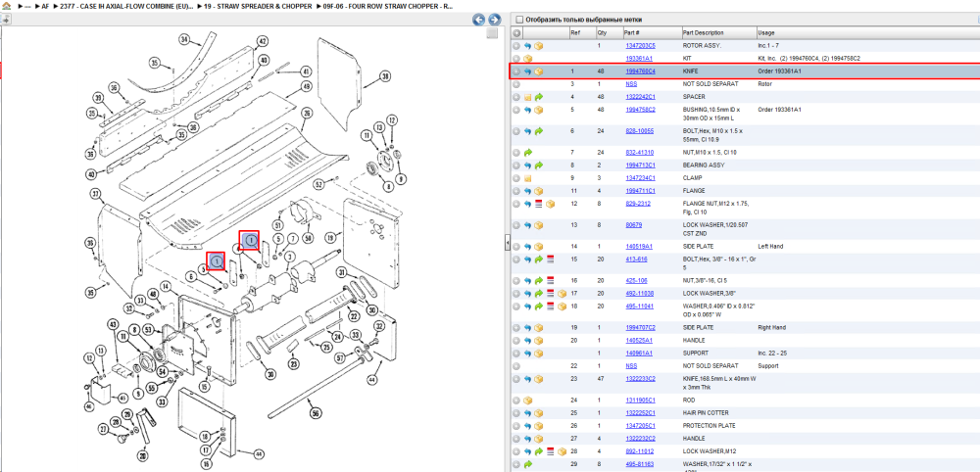The height and width of the screenshot is (472, 980).
Task: Click yellow note icon in CLAMP row
Action: pyautogui.click(x=527, y=178)
